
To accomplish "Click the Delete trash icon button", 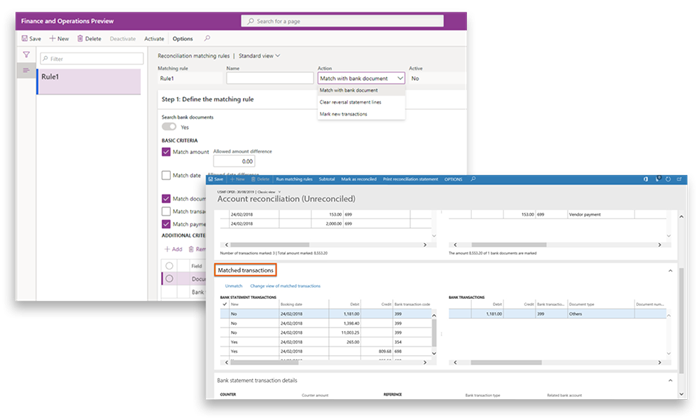I will [x=88, y=39].
